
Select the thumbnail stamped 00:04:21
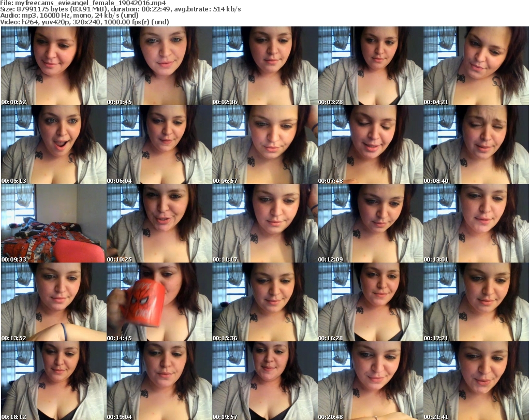[x=476, y=66]
